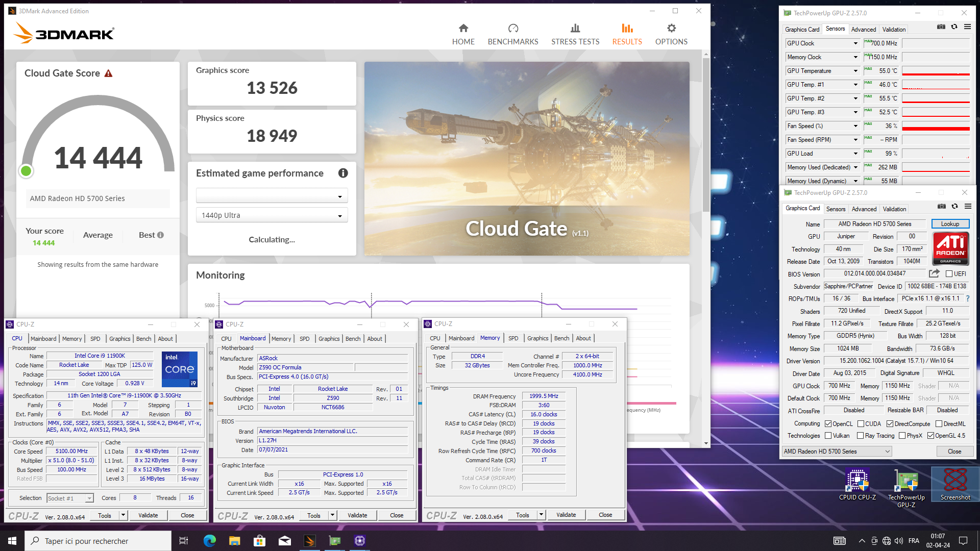Expand the Memory Clock sensor dropdown
The height and width of the screenshot is (551, 980).
[855, 57]
